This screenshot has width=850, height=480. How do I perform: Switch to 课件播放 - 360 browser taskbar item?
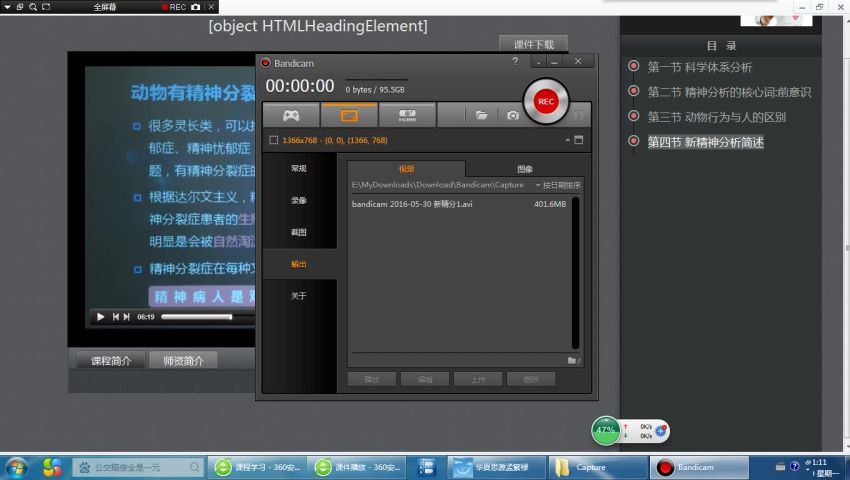[x=357, y=467]
